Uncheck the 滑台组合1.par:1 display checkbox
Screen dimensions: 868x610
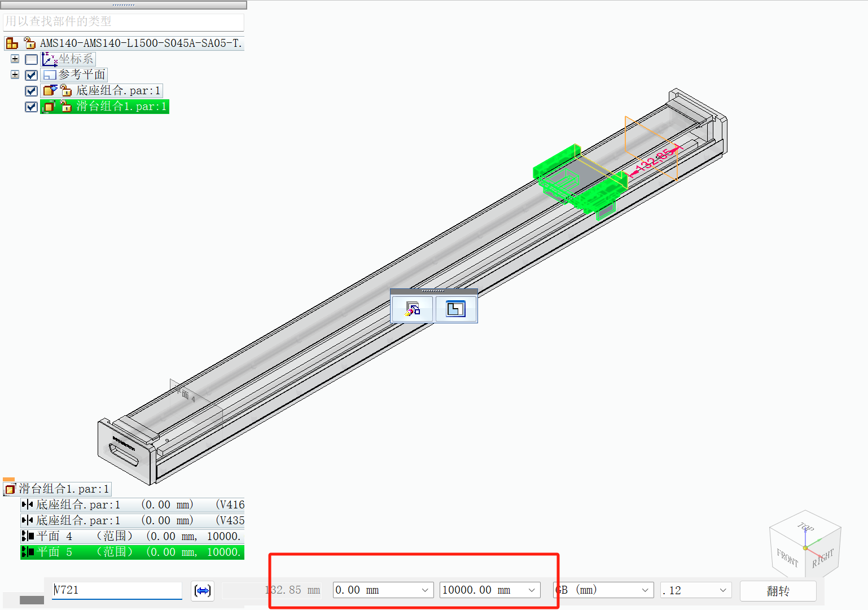tap(32, 107)
